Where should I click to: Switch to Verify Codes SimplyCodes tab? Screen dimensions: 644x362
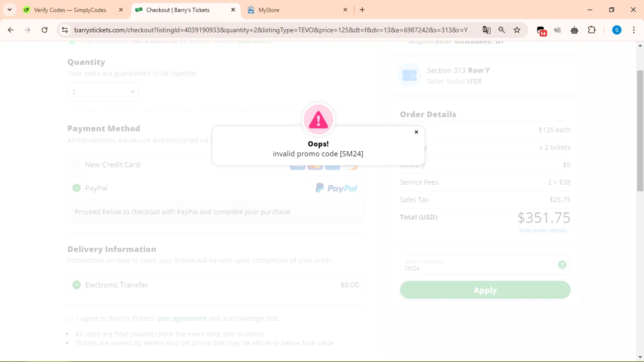point(70,10)
